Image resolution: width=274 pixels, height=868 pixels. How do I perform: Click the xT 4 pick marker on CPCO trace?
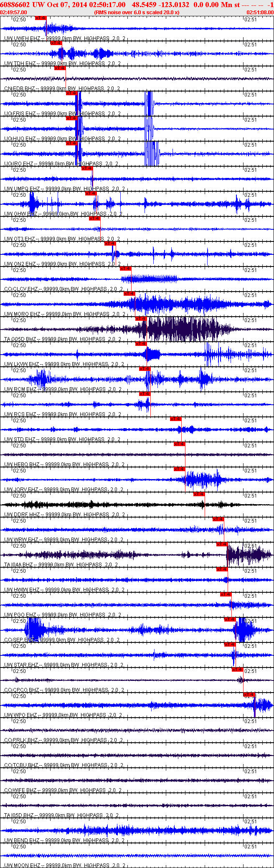238,670
